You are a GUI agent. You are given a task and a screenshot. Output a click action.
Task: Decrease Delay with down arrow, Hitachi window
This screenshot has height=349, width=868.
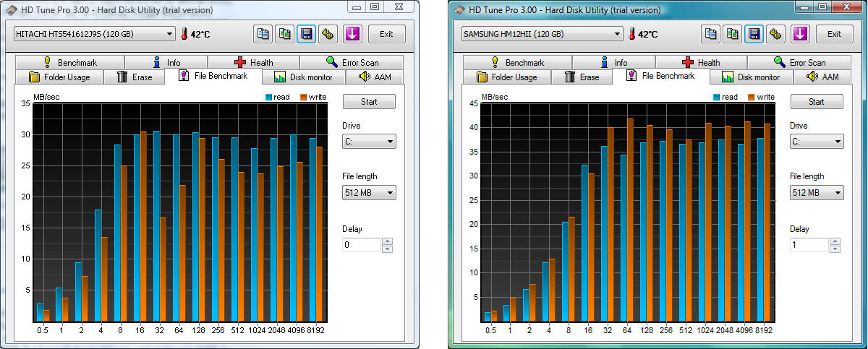pyautogui.click(x=387, y=249)
